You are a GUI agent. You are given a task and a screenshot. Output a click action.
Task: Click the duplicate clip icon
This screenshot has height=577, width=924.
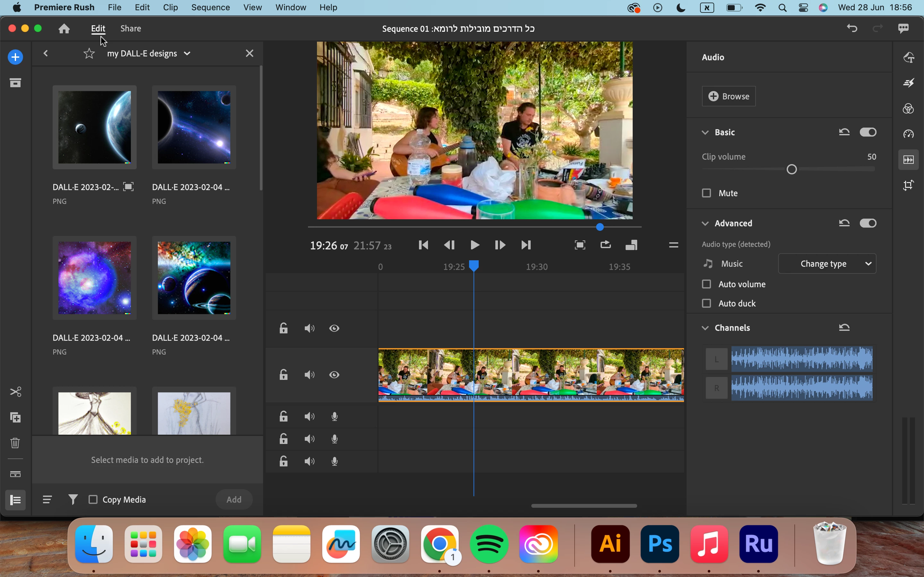[15, 417]
